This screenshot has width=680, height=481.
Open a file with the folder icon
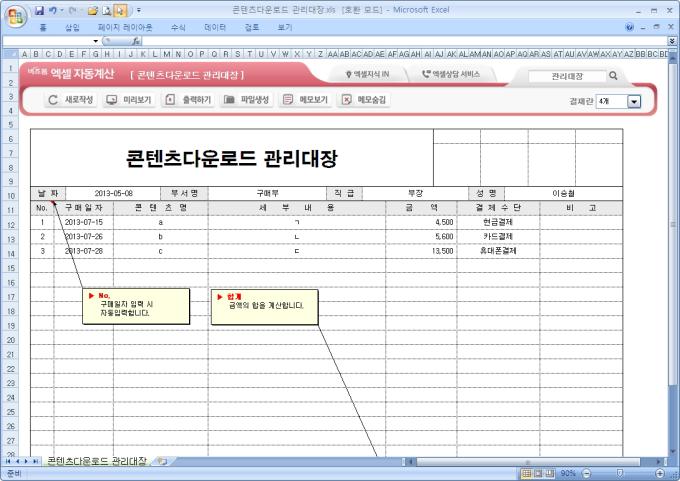click(92, 10)
